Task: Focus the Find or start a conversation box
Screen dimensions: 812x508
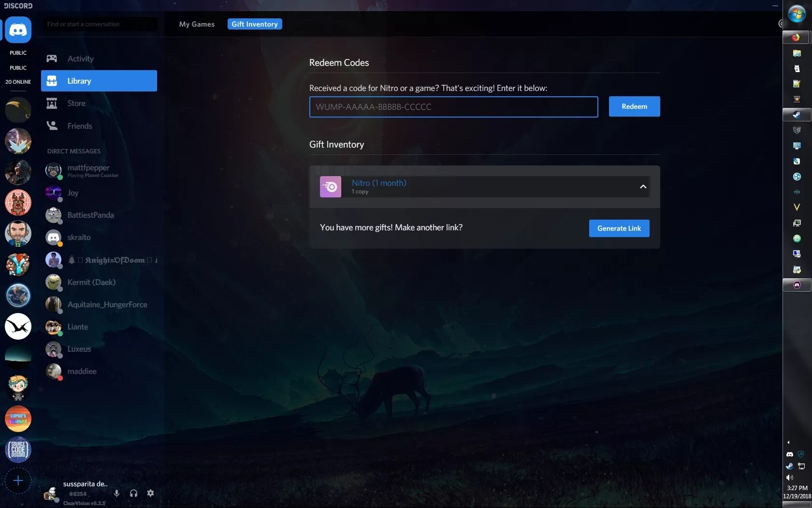Action: click(x=101, y=24)
